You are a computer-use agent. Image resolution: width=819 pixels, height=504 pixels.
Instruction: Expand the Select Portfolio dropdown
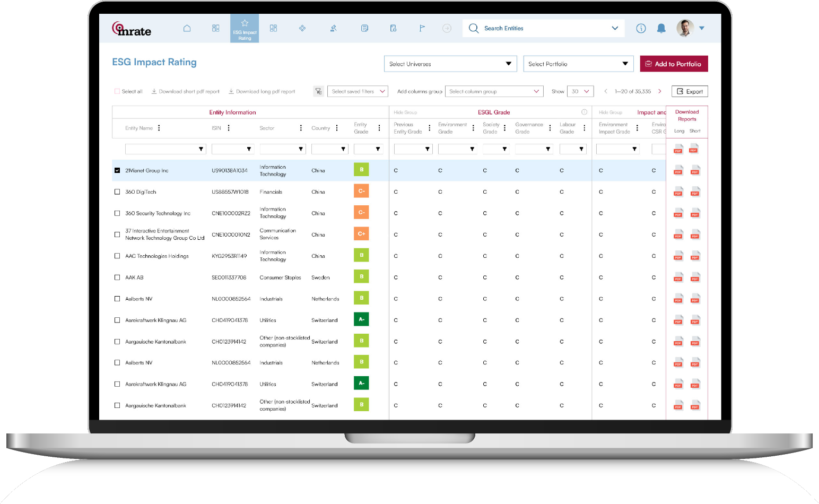578,64
